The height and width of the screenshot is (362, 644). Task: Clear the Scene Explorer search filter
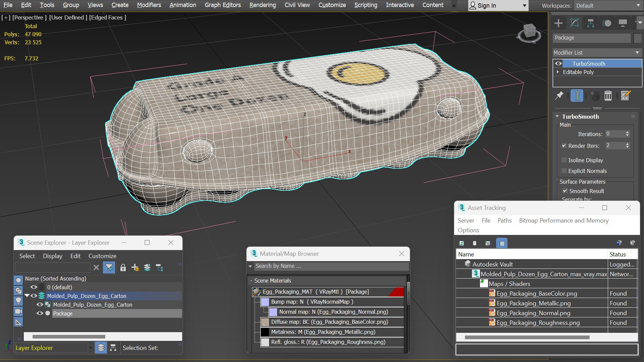coord(96,267)
